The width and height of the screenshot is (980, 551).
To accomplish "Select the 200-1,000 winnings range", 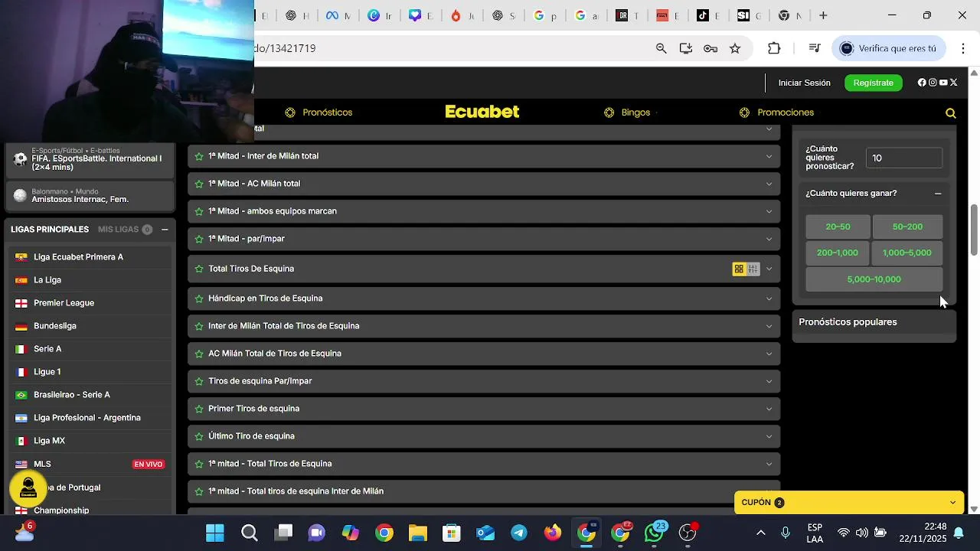I will tap(838, 253).
